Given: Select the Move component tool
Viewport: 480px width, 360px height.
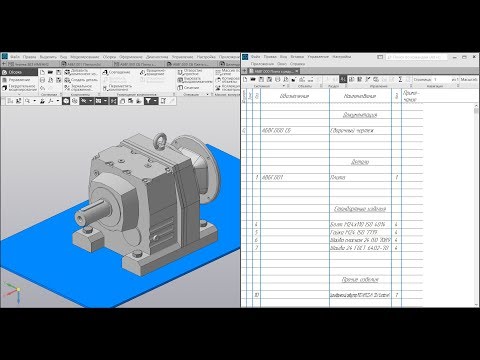Looking at the screenshot, I should pos(117,88).
